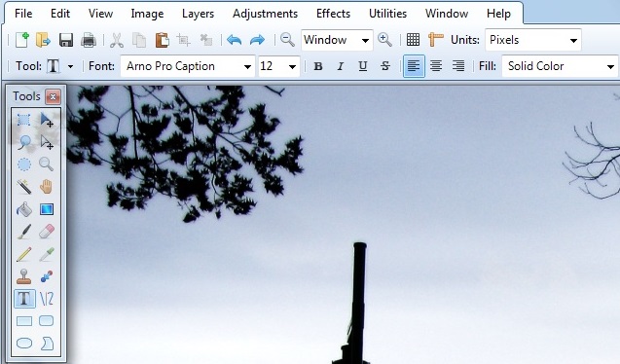Pick the Color Picker eyedropper tool

tap(47, 254)
